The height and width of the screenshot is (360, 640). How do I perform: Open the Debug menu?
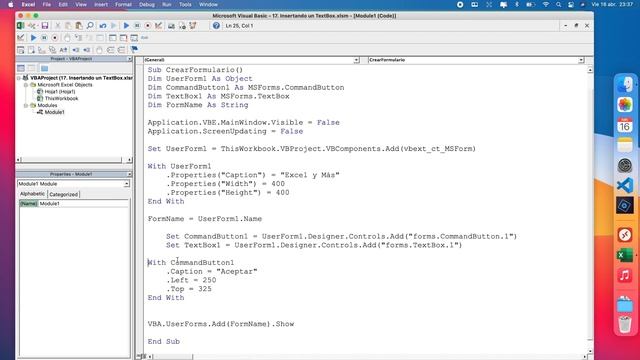(147, 4)
